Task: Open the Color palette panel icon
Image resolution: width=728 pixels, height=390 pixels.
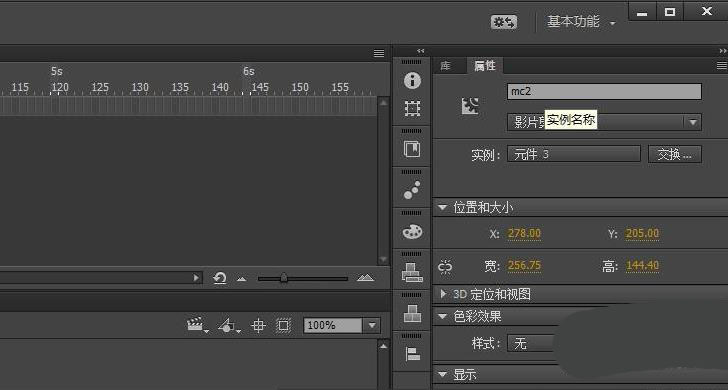Action: pos(412,231)
